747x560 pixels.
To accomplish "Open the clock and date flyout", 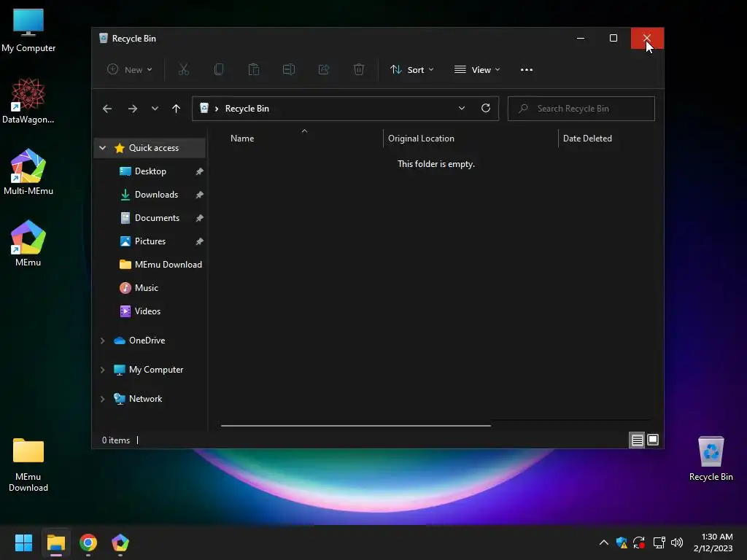I will pos(713,542).
